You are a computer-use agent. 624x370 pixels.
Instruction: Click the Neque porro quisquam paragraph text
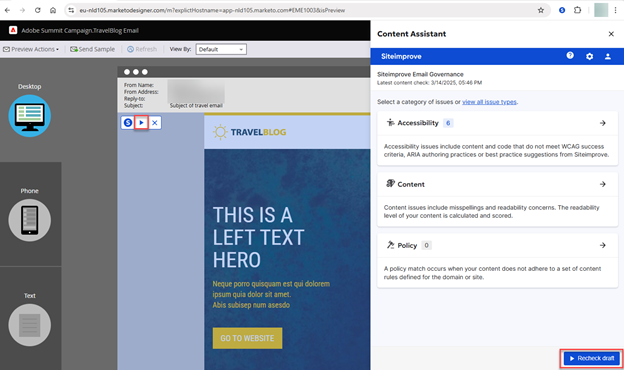coord(271,294)
